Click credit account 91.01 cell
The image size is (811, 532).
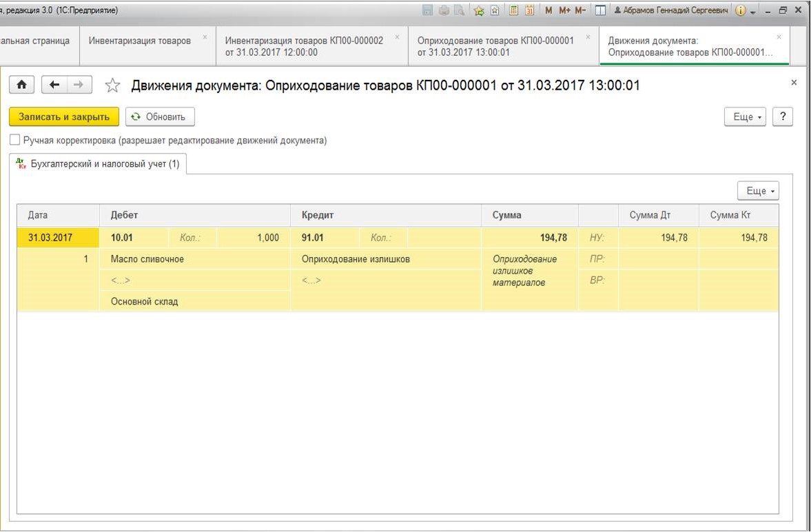[325, 238]
